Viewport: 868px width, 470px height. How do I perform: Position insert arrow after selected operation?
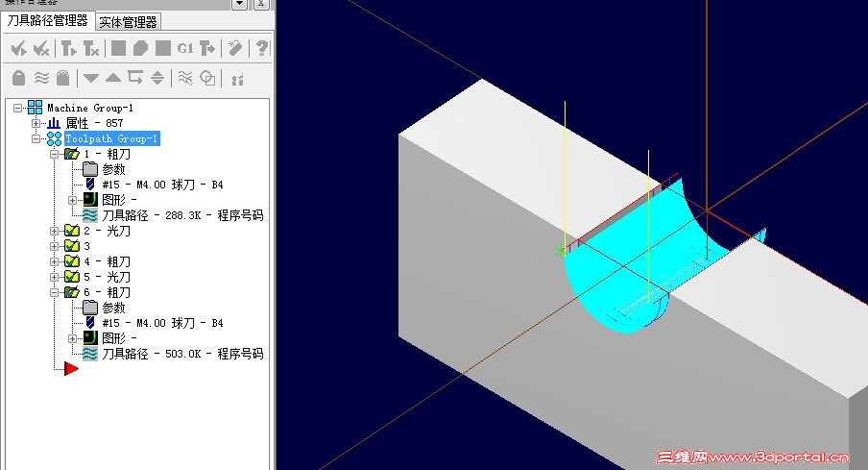pyautogui.click(x=135, y=78)
